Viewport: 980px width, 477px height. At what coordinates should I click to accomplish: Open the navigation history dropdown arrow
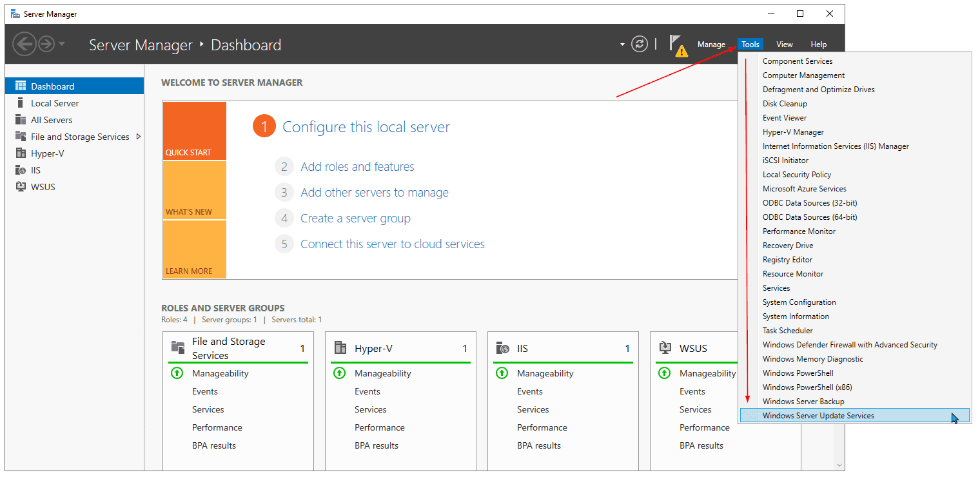(x=61, y=44)
